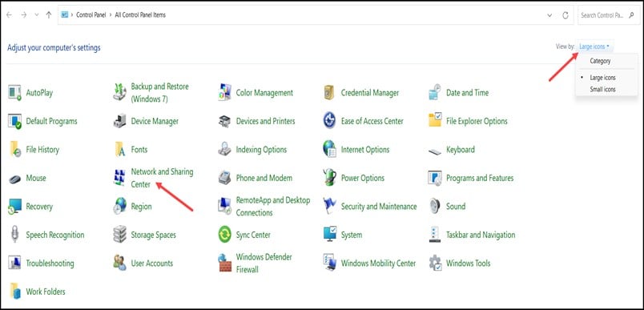Image resolution: width=644 pixels, height=310 pixels.
Task: Open the Network and Sharing Center icon
Action: click(119, 178)
